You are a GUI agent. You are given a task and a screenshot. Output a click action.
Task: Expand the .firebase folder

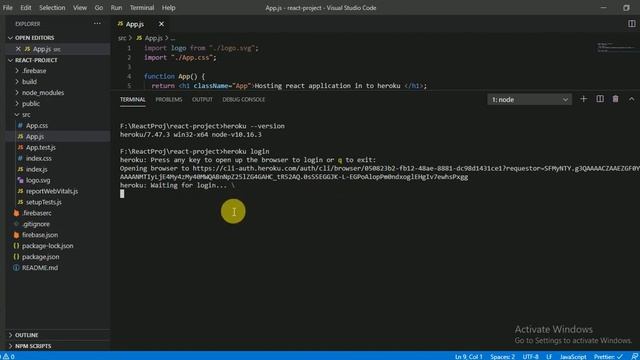[x=34, y=71]
